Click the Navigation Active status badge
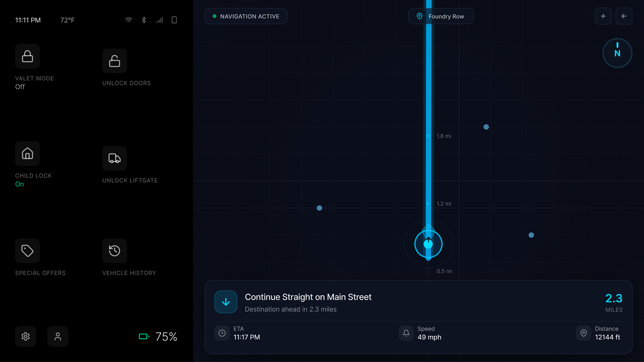The height and width of the screenshot is (362, 644). click(x=246, y=16)
